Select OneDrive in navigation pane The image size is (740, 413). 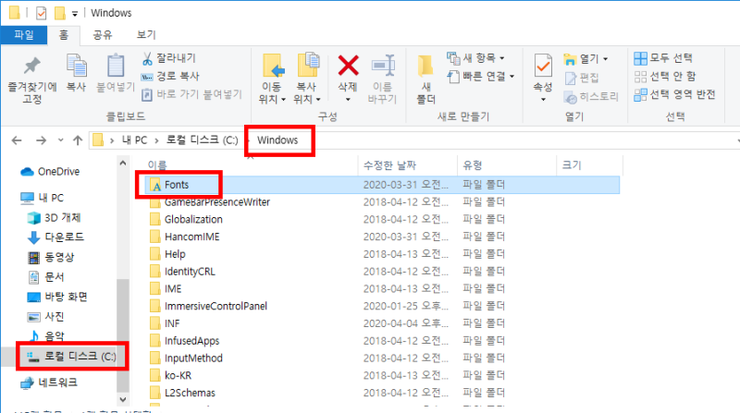(50, 172)
